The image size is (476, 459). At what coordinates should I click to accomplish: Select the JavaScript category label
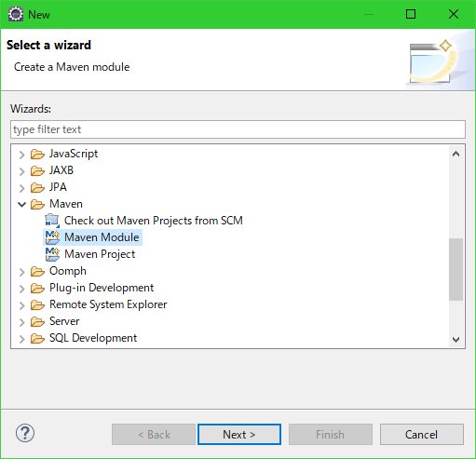click(74, 154)
